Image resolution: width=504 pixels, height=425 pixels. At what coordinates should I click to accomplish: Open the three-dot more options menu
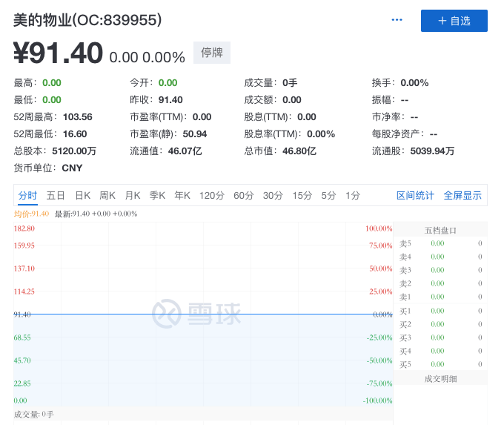point(397,20)
